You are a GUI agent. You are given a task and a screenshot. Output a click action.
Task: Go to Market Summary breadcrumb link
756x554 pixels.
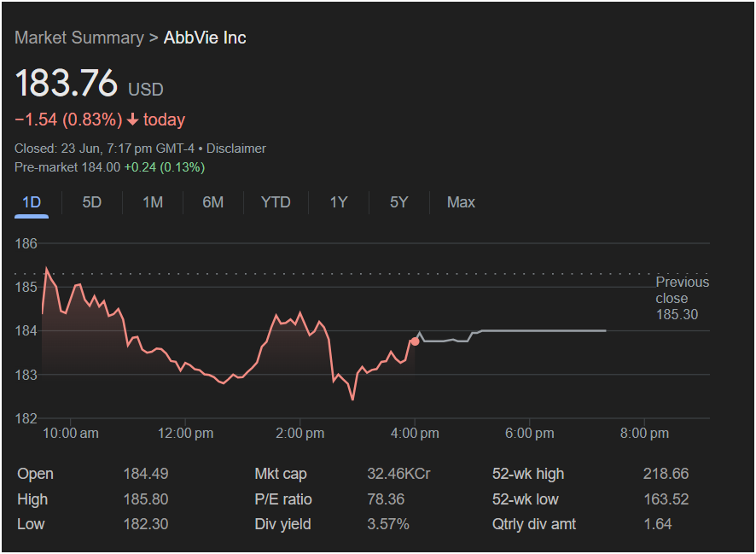(x=79, y=38)
